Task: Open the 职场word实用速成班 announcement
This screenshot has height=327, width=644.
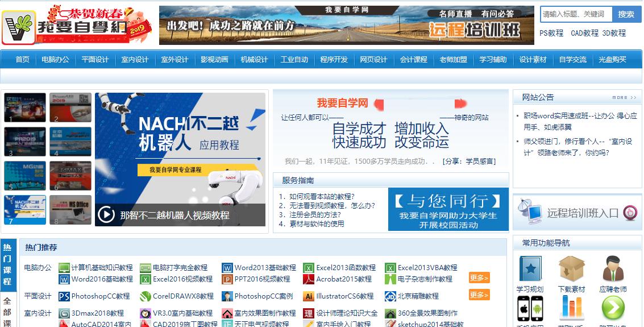Action: (580, 122)
